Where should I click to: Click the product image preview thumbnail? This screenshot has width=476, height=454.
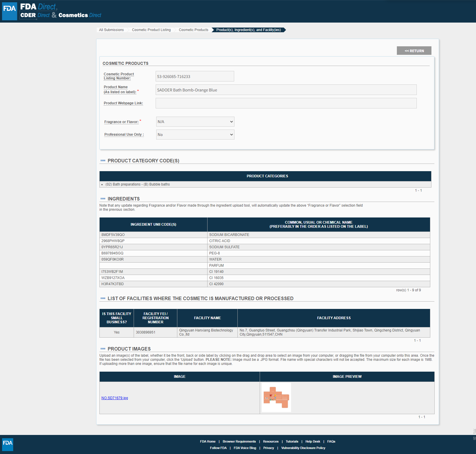pyautogui.click(x=276, y=397)
